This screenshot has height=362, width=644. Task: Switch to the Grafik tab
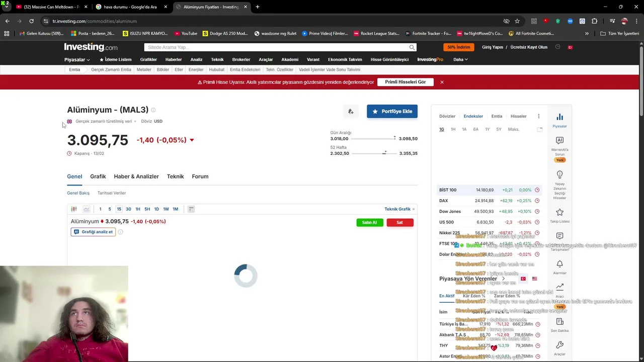pyautogui.click(x=98, y=176)
